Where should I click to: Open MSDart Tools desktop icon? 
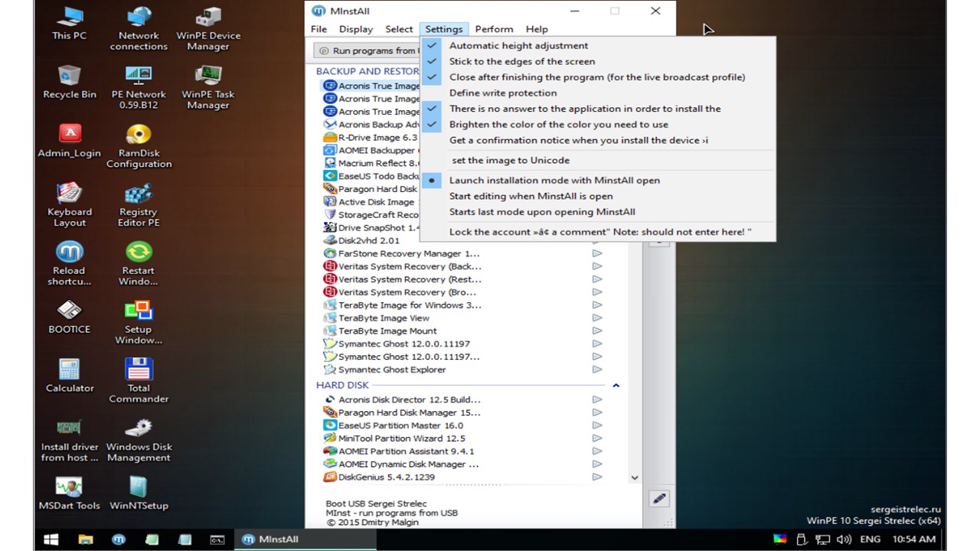point(70,494)
